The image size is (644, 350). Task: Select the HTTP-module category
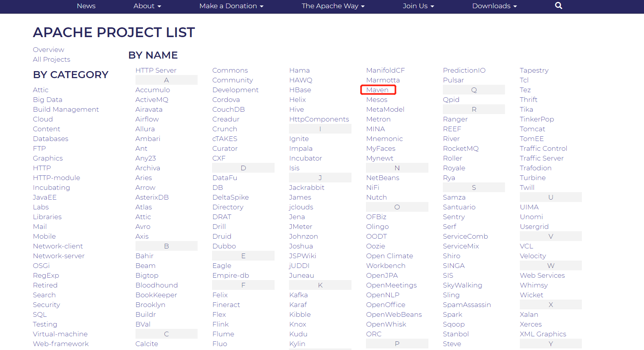pos(57,178)
